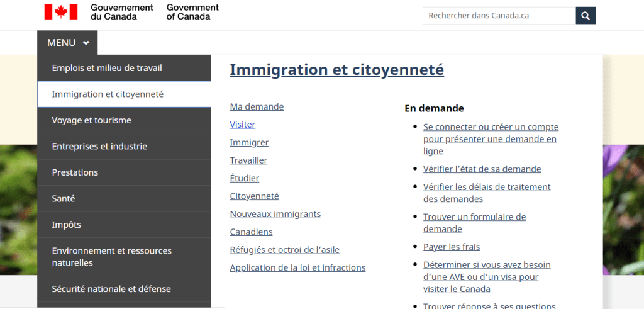Click the Nouveaux immigrants link

(x=275, y=214)
